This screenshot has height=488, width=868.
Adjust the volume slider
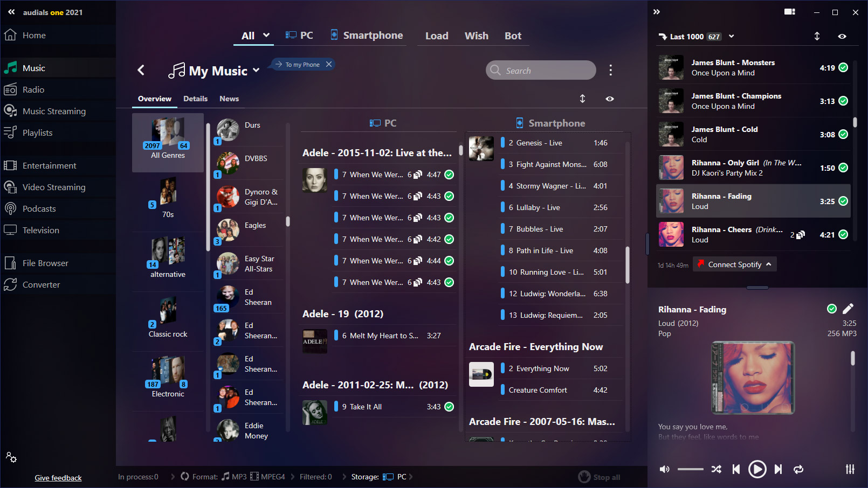pos(690,469)
